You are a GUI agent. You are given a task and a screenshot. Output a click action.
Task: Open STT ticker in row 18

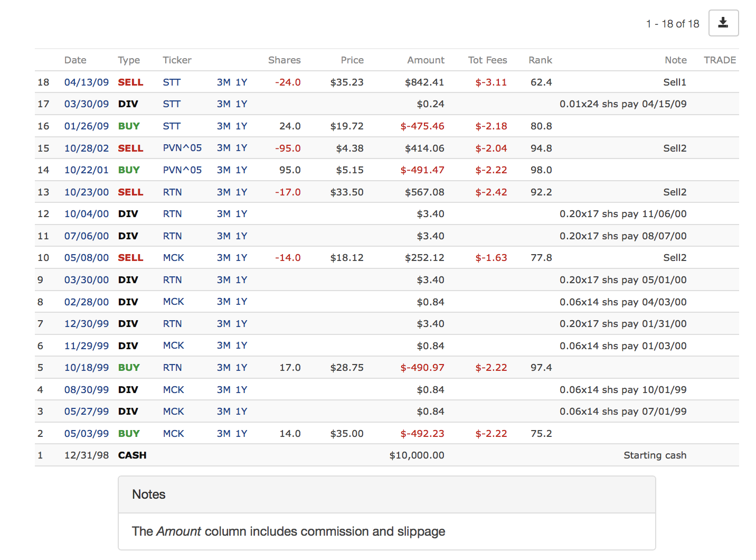coord(172,82)
